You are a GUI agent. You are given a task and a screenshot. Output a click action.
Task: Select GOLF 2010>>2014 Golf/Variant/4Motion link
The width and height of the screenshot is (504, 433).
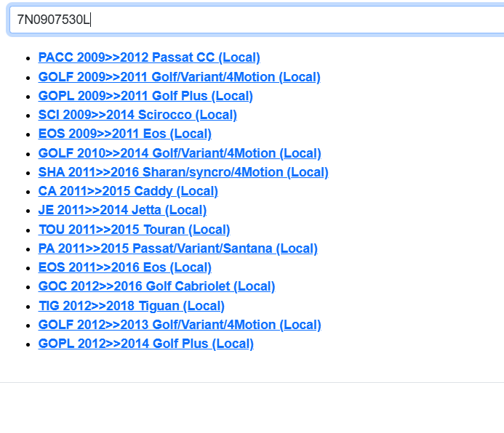(x=179, y=153)
